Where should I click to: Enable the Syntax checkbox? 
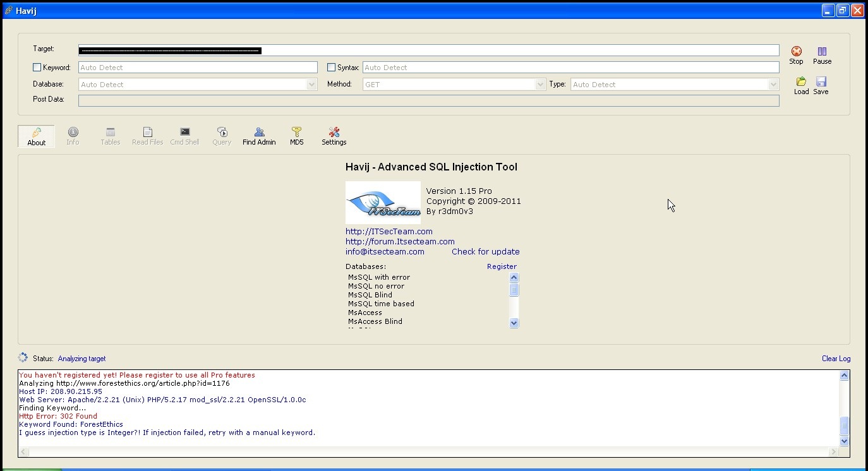pyautogui.click(x=331, y=68)
